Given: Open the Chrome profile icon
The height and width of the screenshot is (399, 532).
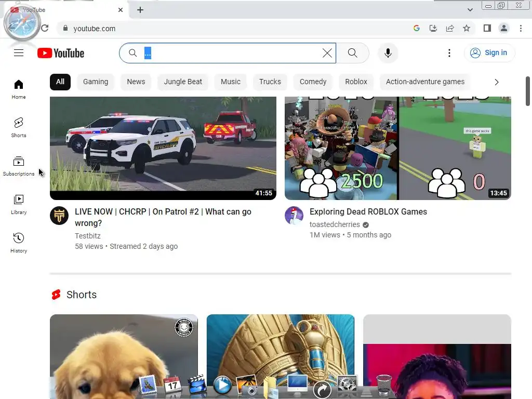Looking at the screenshot, I should 504,28.
